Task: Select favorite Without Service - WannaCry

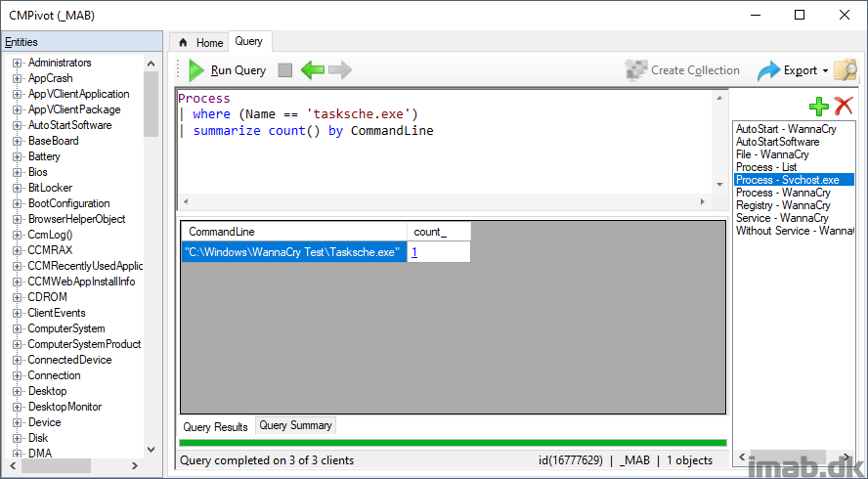Action: point(794,231)
